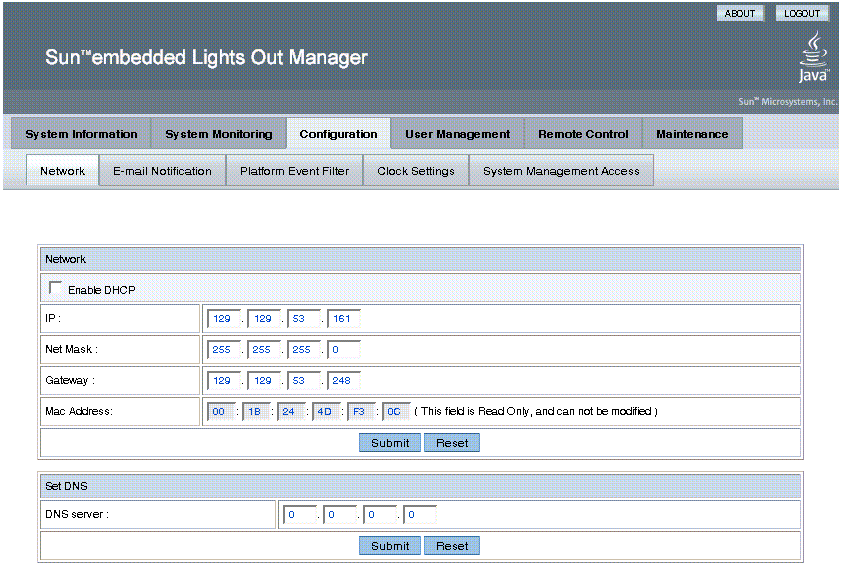Go to the Remote Control tab
Viewport: 841px width, 566px height.
coord(583,134)
